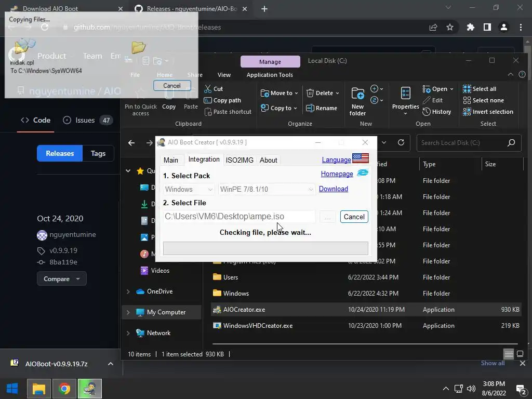Open ISO2IMG tab in AIO Boot Creator

click(x=240, y=160)
